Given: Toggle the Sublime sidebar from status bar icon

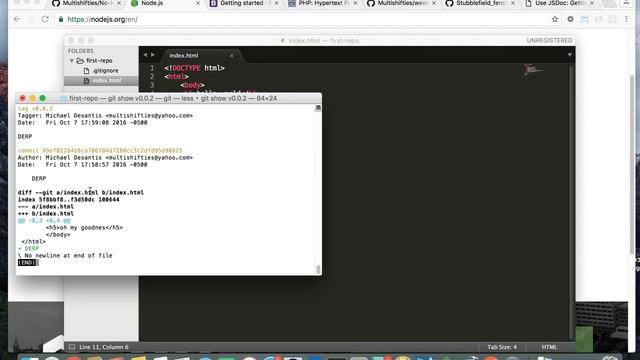Looking at the screenshot, I should [x=72, y=347].
